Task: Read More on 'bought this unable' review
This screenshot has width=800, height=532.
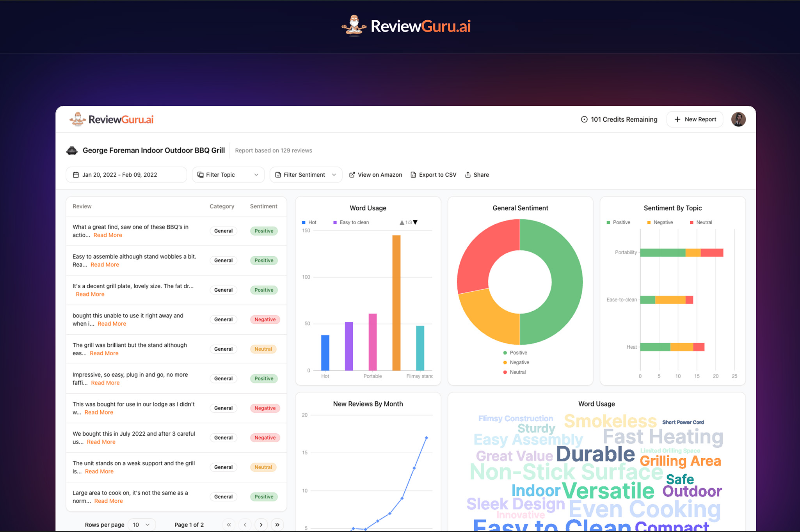Action: click(112, 324)
